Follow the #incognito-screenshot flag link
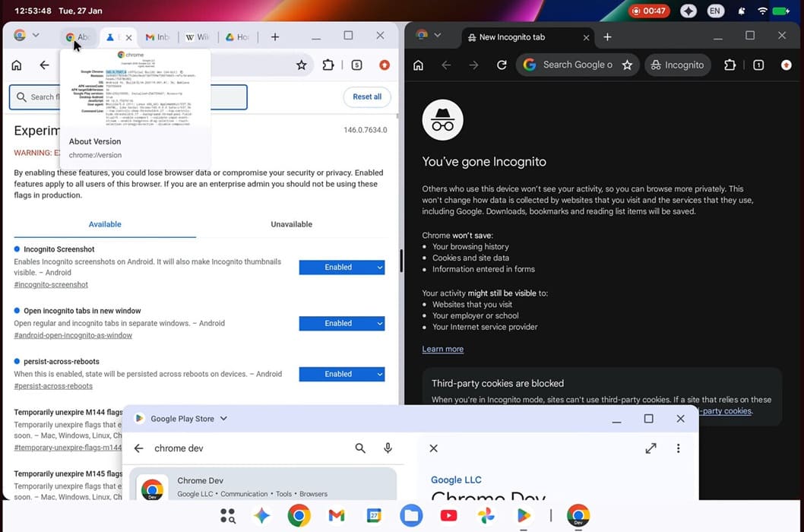The height and width of the screenshot is (532, 804). click(51, 283)
